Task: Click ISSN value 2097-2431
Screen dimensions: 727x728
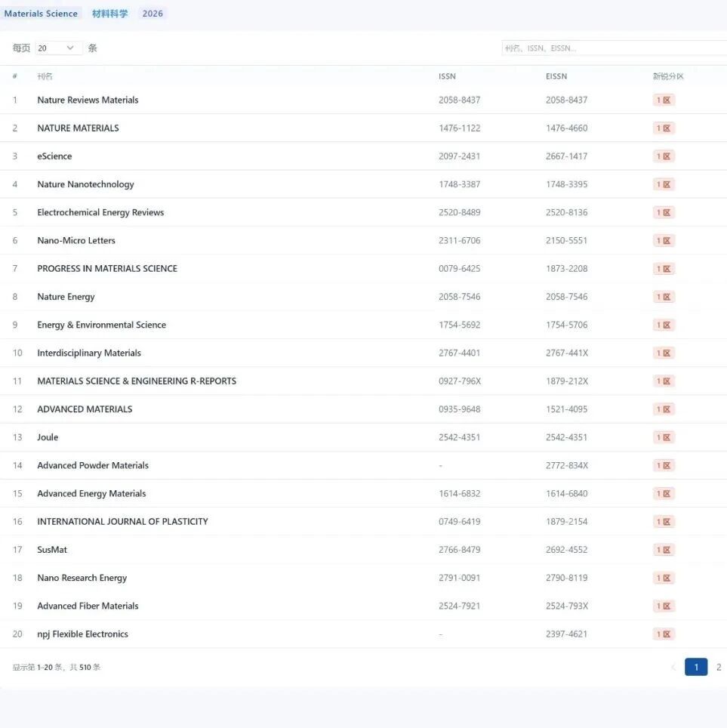Action: tap(460, 156)
